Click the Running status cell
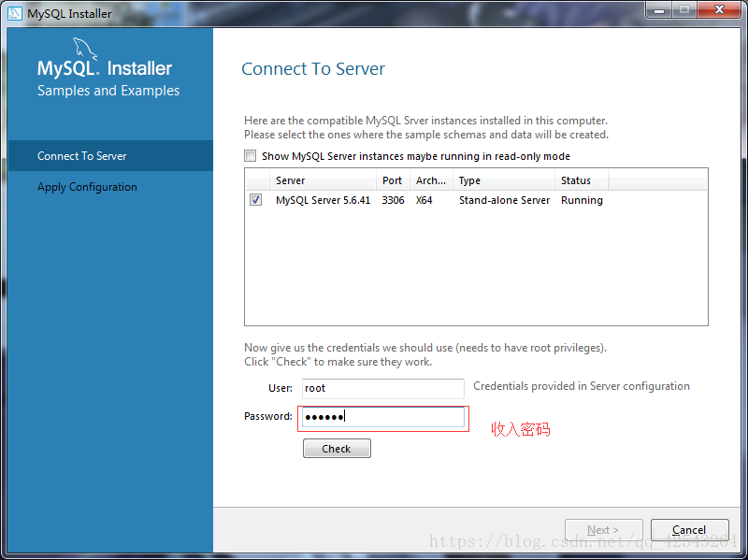Image resolution: width=748 pixels, height=560 pixels. (582, 200)
